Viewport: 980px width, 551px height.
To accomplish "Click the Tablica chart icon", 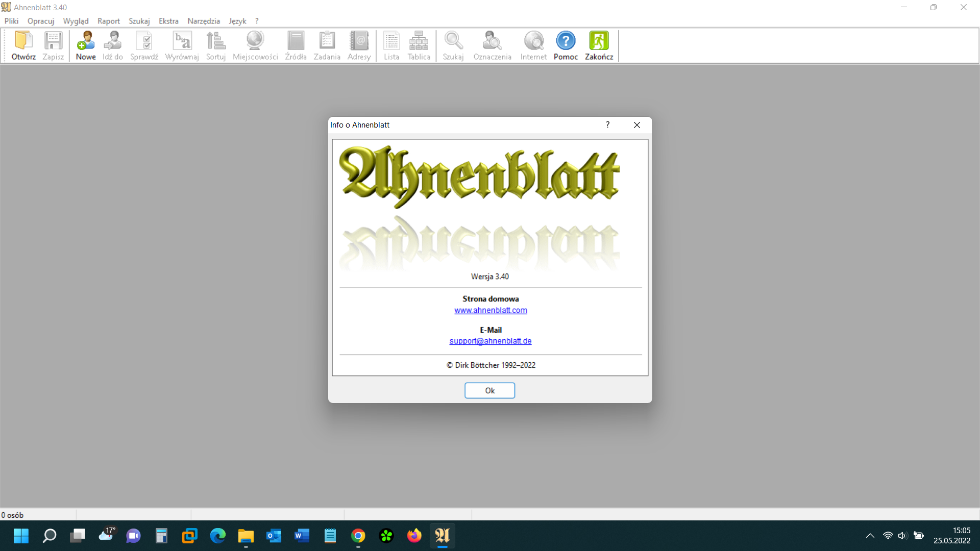I will 419,41.
